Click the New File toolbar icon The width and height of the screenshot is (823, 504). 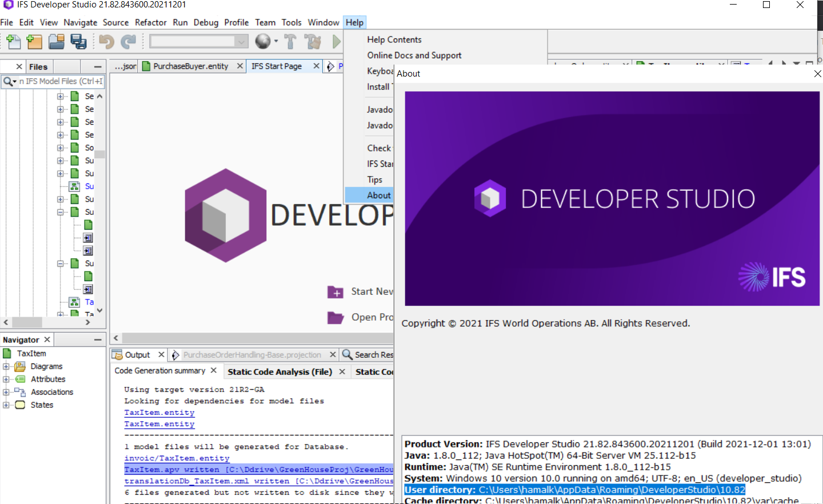point(13,41)
